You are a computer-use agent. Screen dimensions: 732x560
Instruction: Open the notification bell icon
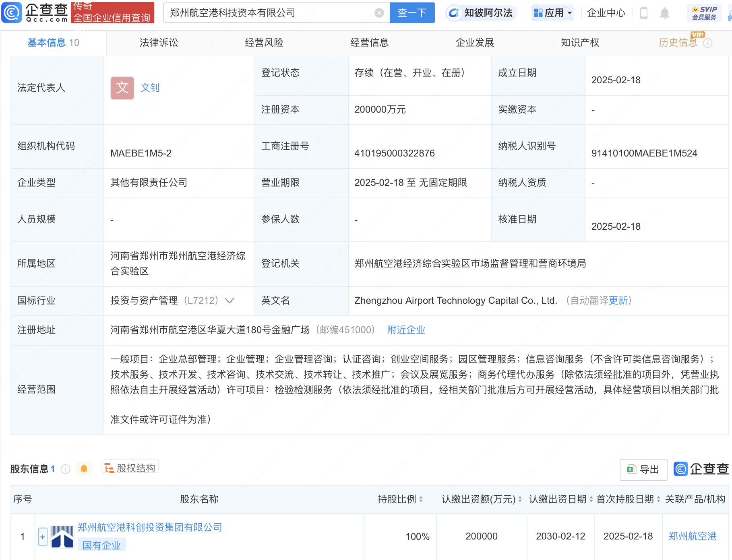(x=665, y=12)
